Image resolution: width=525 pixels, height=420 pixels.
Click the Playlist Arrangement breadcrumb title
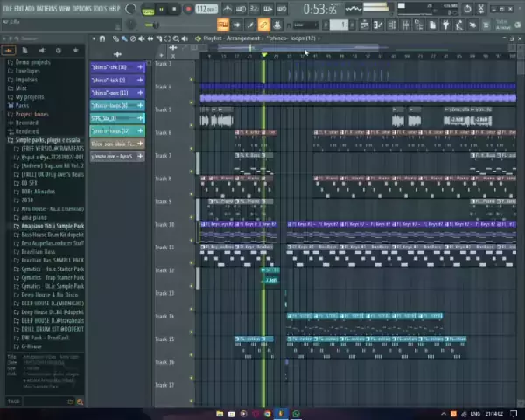[231, 38]
